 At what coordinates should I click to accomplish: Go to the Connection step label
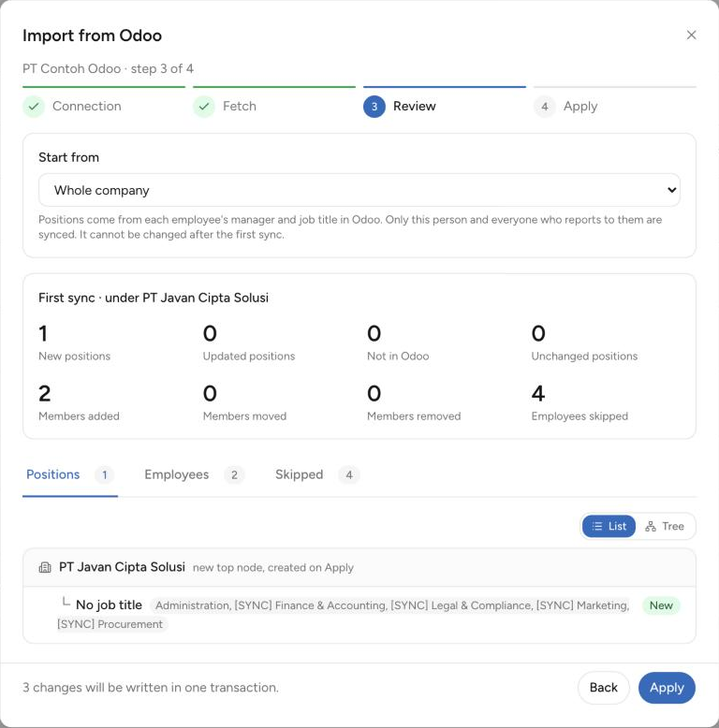[87, 107]
